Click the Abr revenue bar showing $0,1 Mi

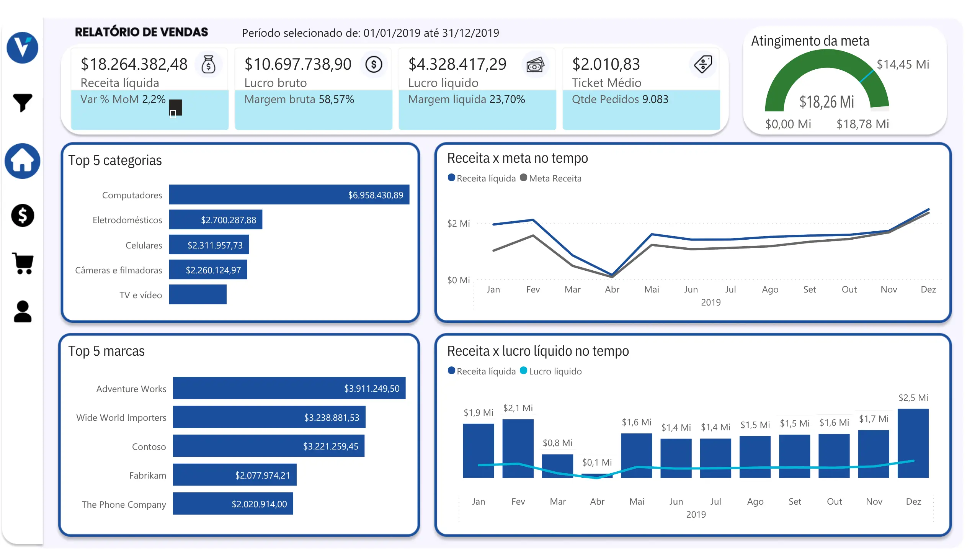[x=596, y=476]
